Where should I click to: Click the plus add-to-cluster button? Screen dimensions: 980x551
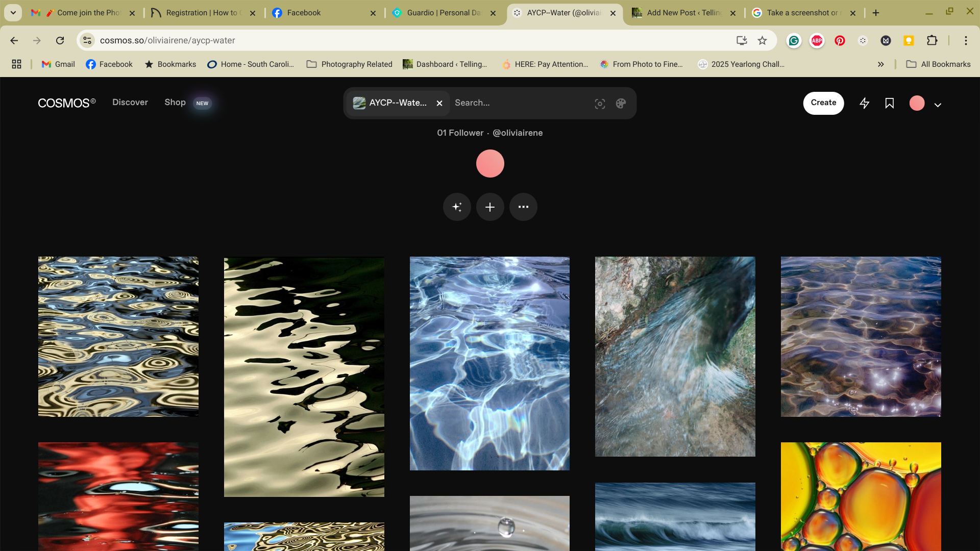coord(490,207)
